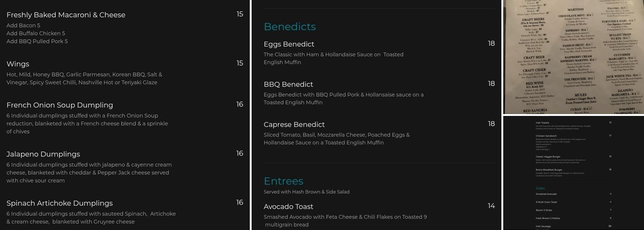Click the Add Buffalo Chicken 5 option
This screenshot has height=230, width=644.
tap(36, 34)
